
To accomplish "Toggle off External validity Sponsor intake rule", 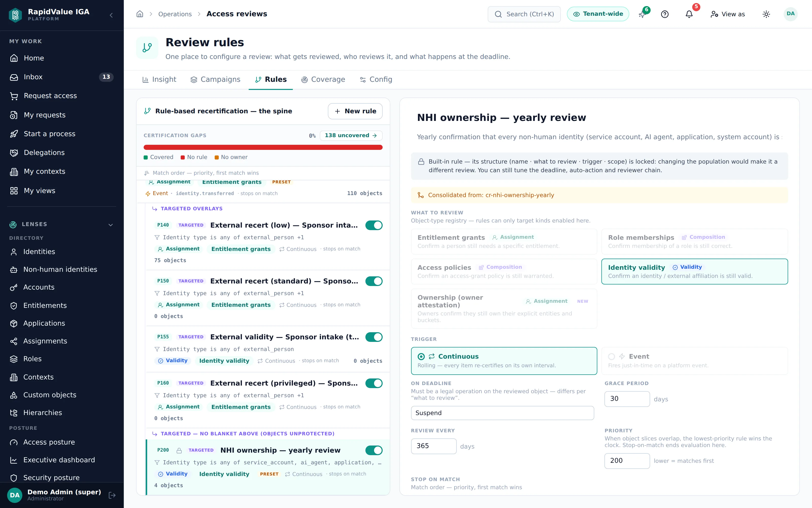I will (374, 337).
